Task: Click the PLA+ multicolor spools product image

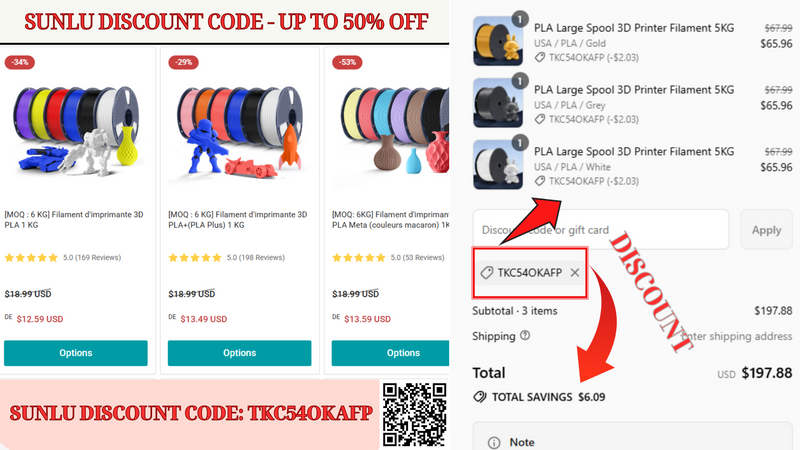Action: tap(239, 130)
